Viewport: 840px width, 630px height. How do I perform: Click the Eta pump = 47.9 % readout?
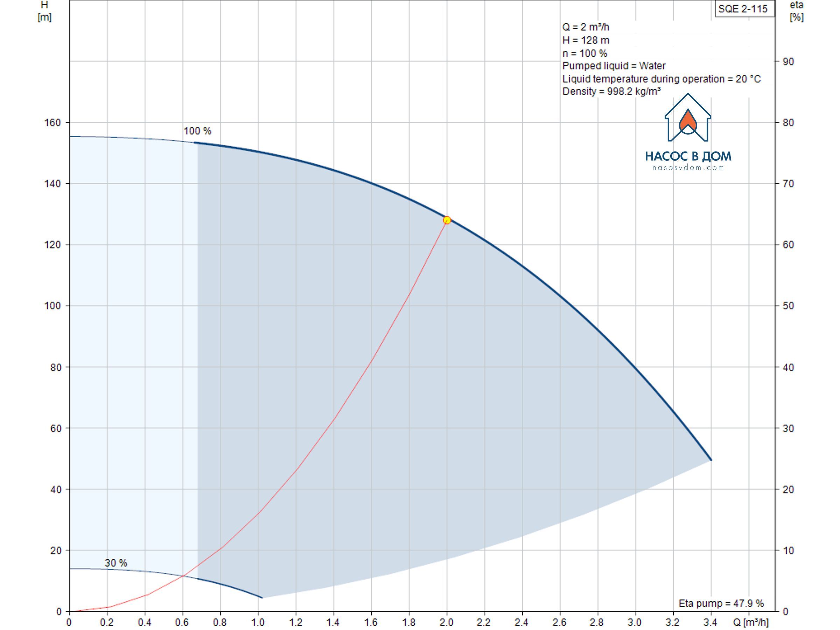(x=721, y=603)
